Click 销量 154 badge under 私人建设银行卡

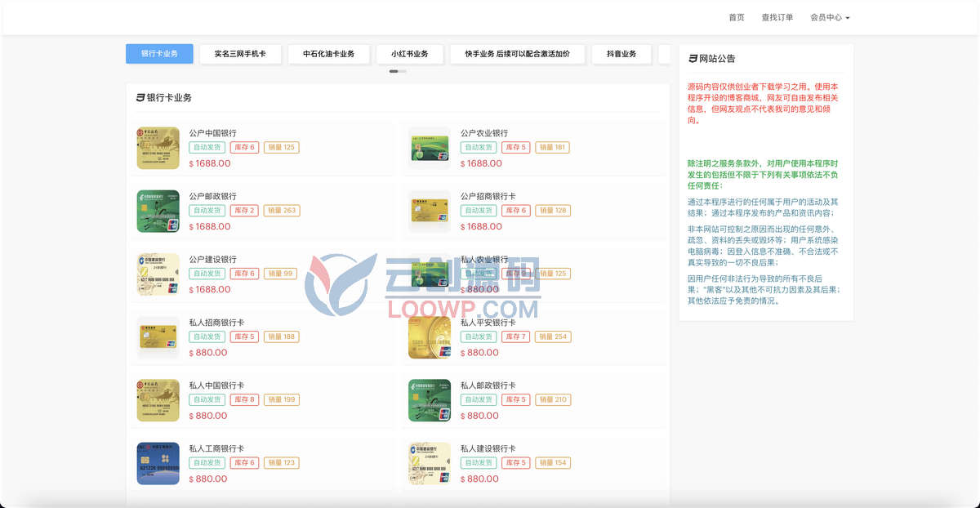click(x=553, y=463)
